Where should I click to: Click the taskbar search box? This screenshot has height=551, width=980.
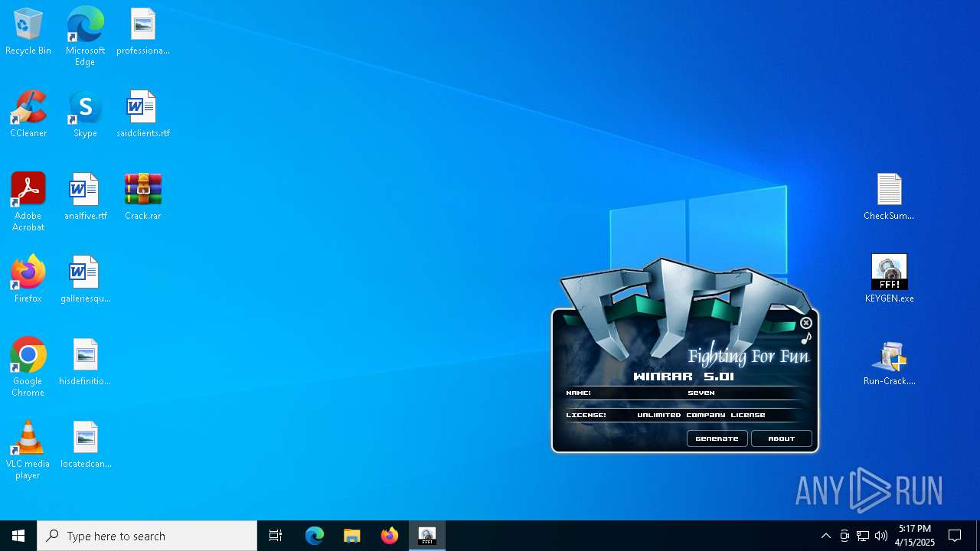point(147,536)
